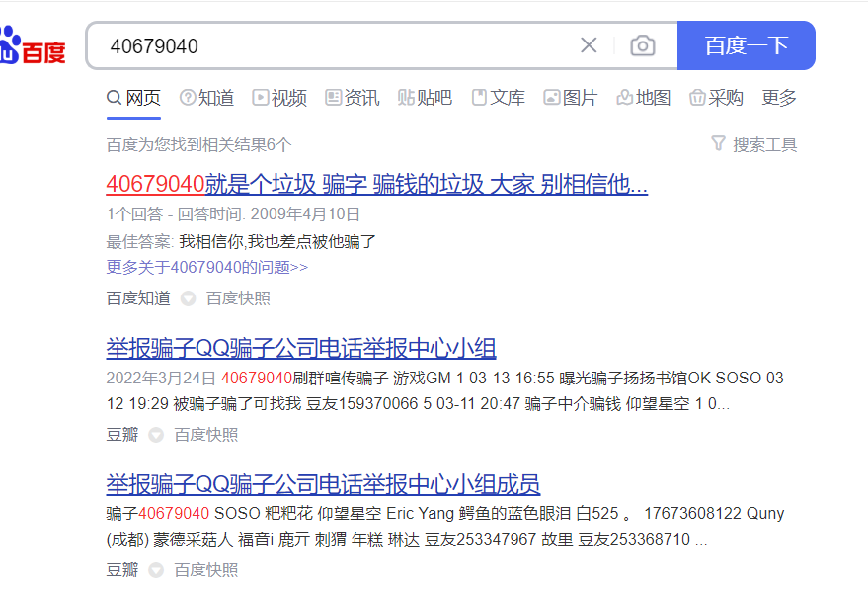Switch to the 地图 tab

[644, 98]
